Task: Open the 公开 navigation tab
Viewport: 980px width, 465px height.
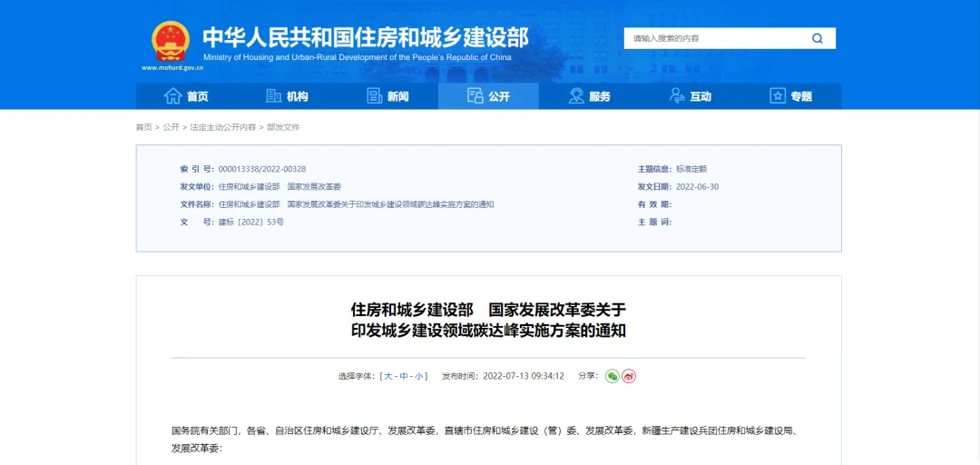Action: pos(488,96)
